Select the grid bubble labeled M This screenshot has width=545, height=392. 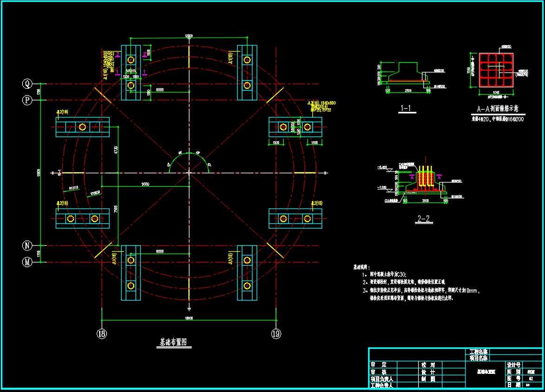click(x=27, y=262)
